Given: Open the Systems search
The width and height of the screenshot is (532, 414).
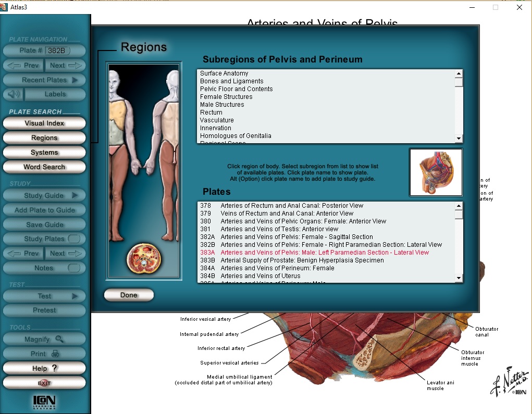Looking at the screenshot, I should pyautogui.click(x=44, y=152).
